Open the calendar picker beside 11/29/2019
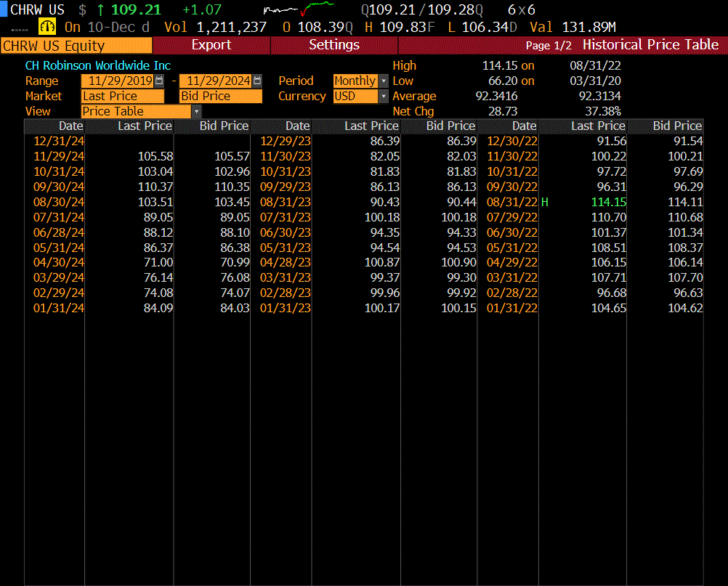Viewport: 728px width, 586px height. pos(158,81)
